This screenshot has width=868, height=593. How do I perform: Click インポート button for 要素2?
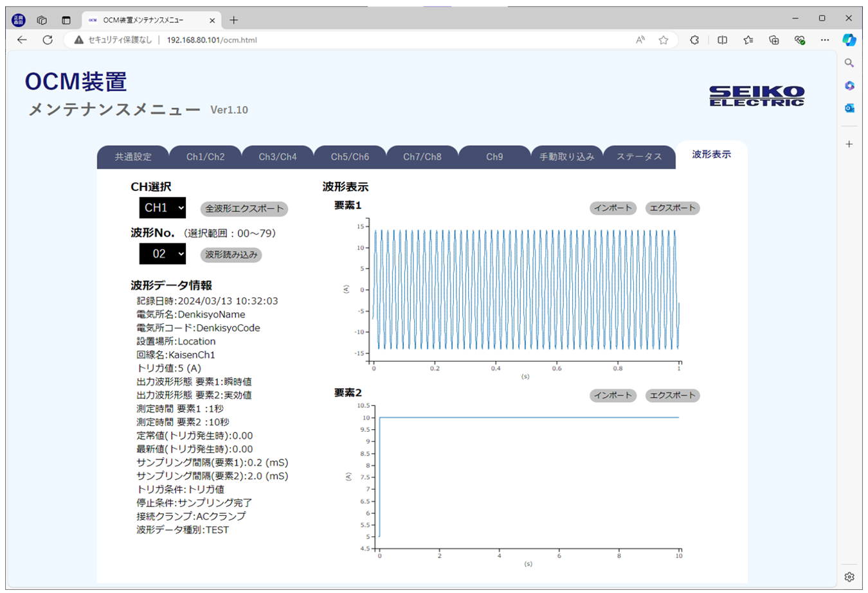(x=613, y=396)
